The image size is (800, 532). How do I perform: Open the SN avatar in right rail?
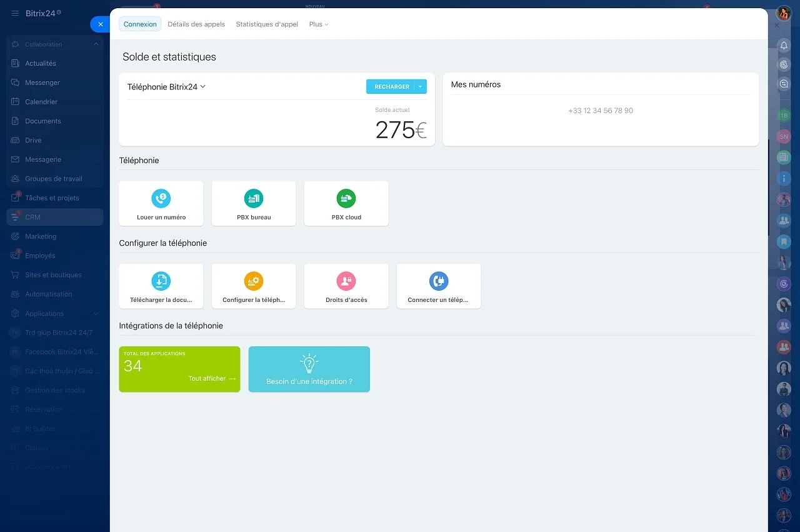(x=784, y=136)
